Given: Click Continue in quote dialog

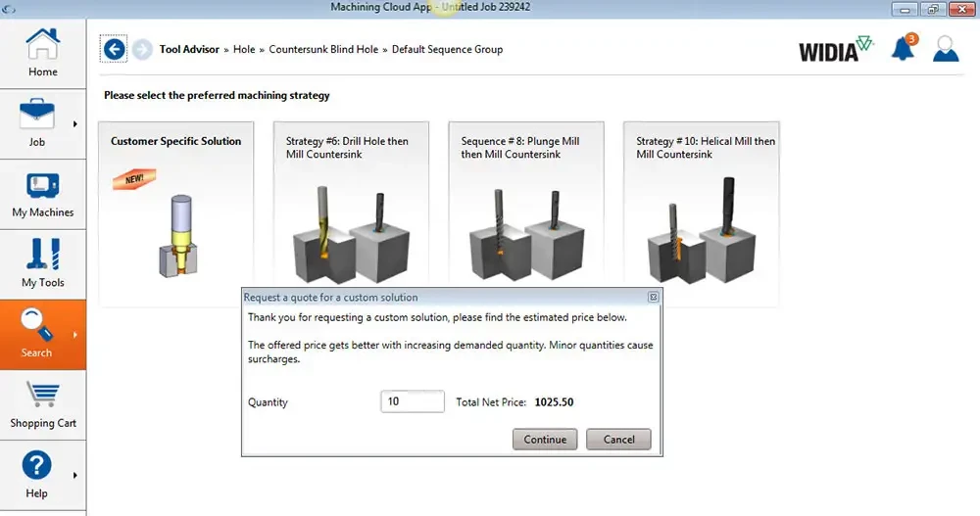Looking at the screenshot, I should tap(545, 440).
